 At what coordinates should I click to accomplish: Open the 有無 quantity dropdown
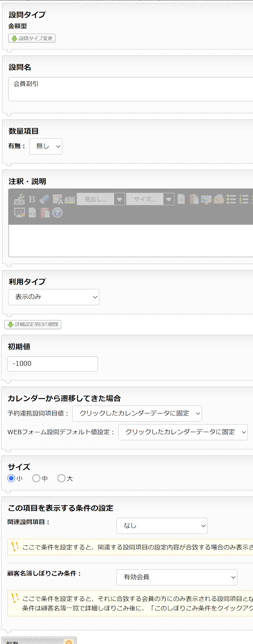point(46,146)
